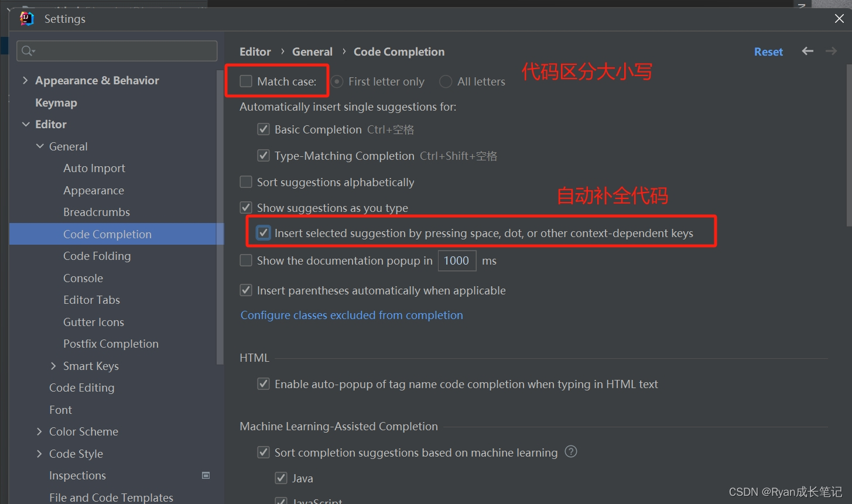The image size is (852, 504).
Task: Click the settings tree vertical scrollbar
Action: [x=220, y=217]
